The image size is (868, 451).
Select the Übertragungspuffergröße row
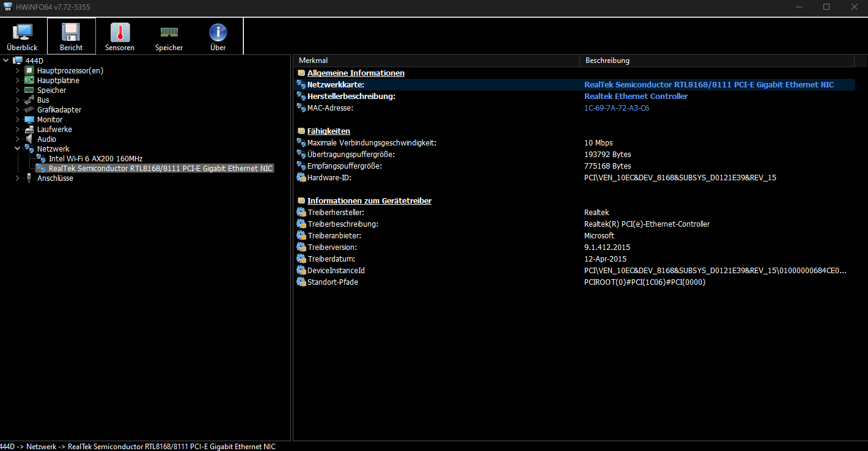[575, 154]
